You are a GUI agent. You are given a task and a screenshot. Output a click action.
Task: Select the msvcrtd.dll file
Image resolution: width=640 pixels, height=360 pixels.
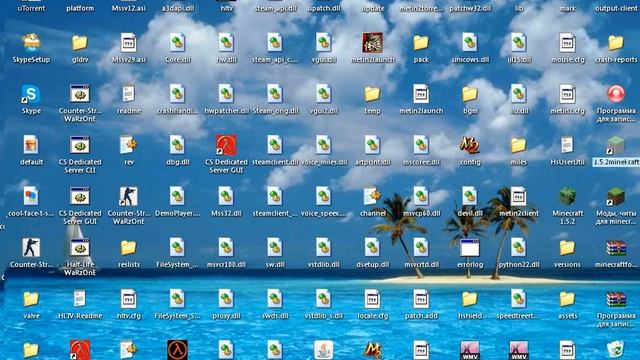(421, 248)
